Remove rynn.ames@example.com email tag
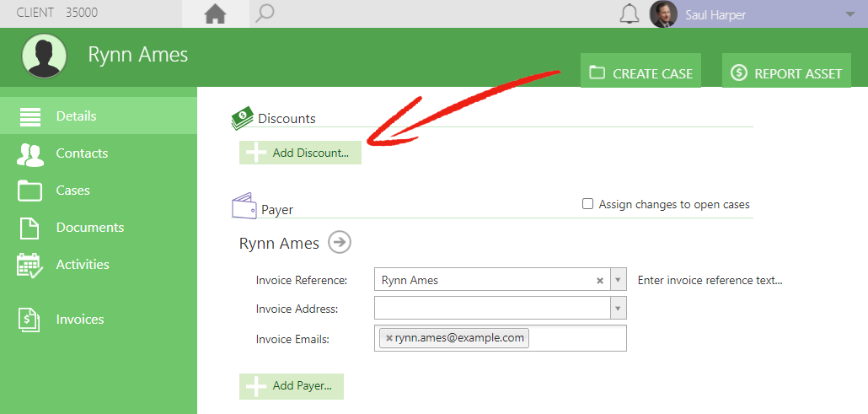Image resolution: width=868 pixels, height=414 pixels. point(389,338)
